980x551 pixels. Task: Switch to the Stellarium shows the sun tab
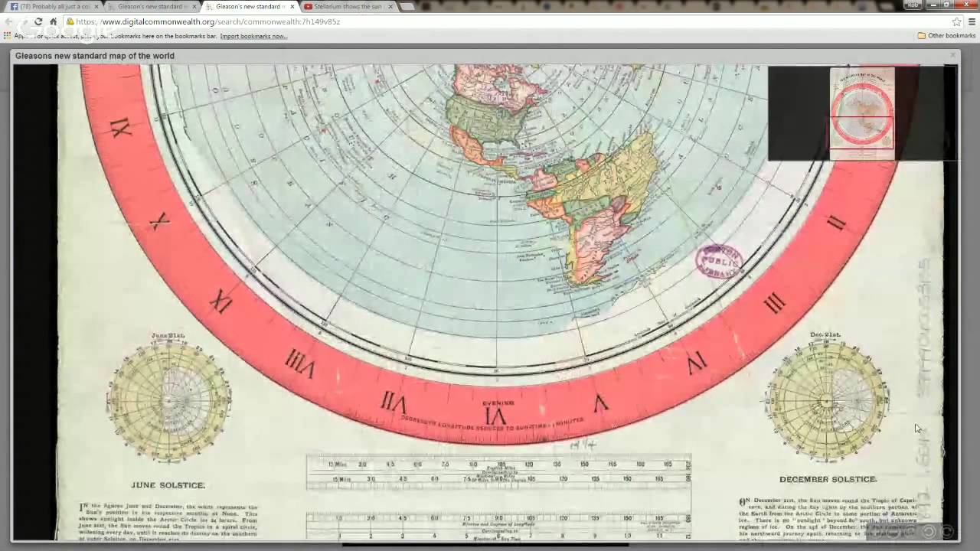[346, 6]
